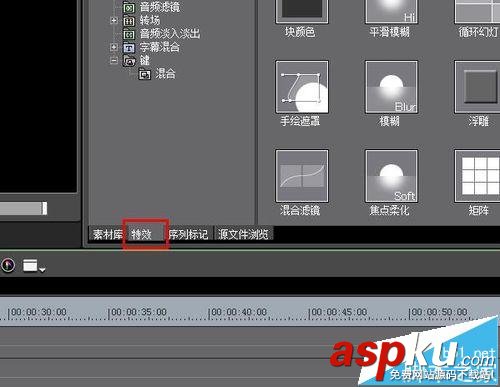Select the 混合 tree label
This screenshot has height=387, width=500.
click(x=165, y=74)
